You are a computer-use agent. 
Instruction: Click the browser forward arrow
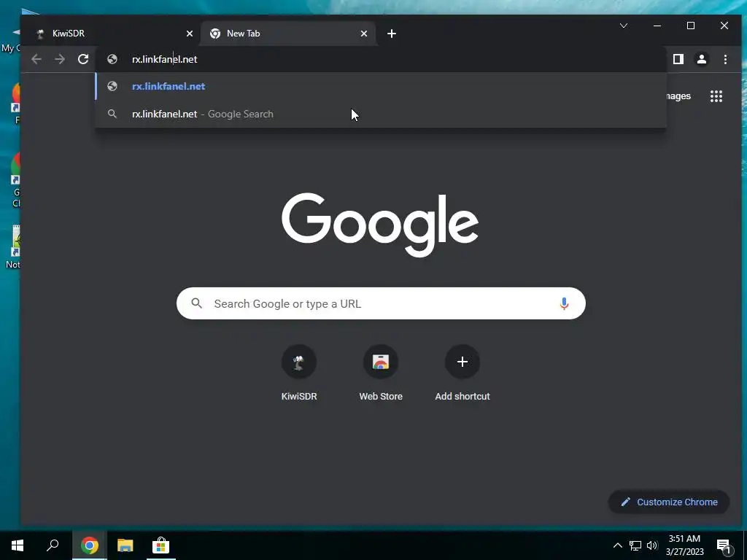click(60, 59)
